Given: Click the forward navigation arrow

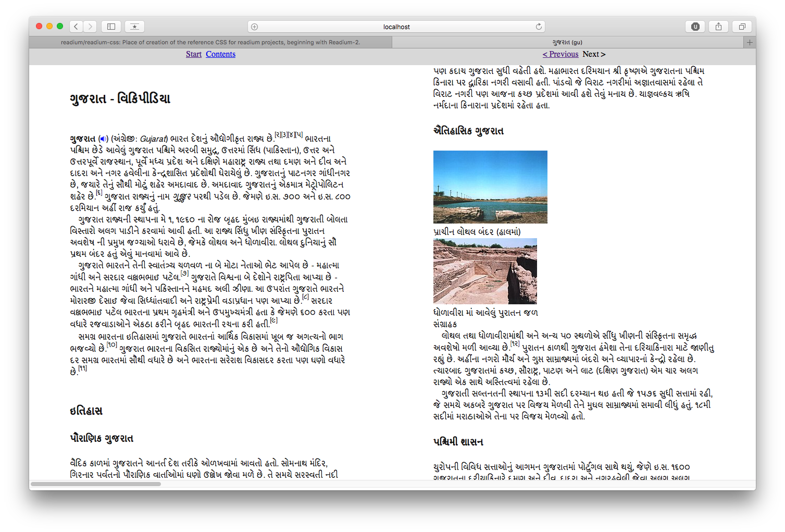Looking at the screenshot, I should [x=90, y=27].
